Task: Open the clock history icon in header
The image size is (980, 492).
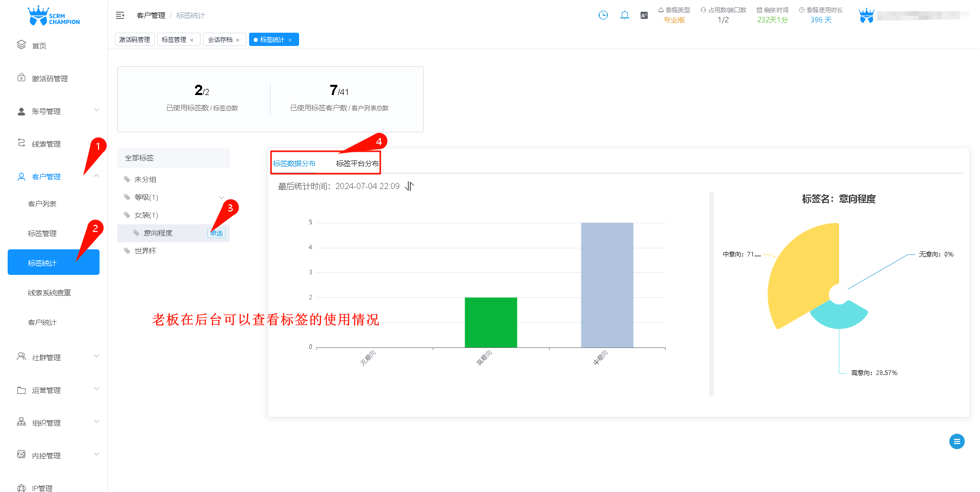Action: 603,15
